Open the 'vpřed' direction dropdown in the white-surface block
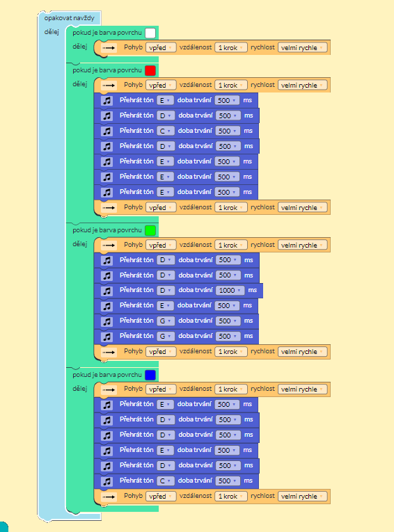 [x=161, y=48]
